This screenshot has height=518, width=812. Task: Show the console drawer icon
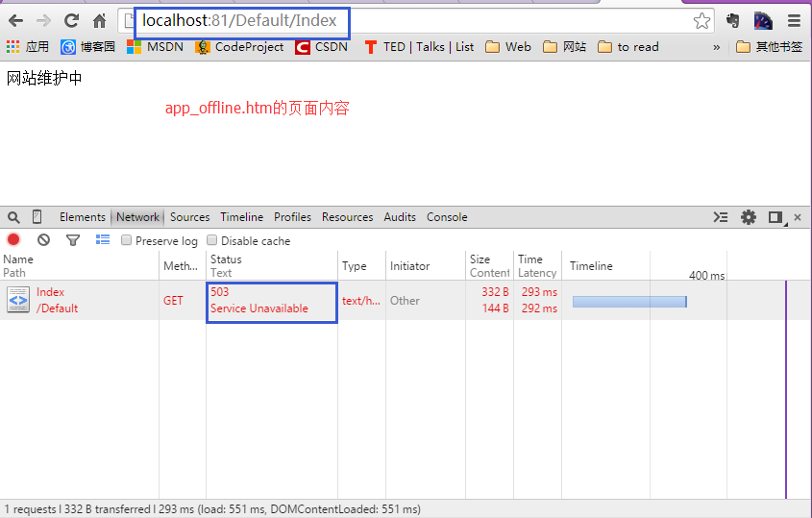point(721,217)
